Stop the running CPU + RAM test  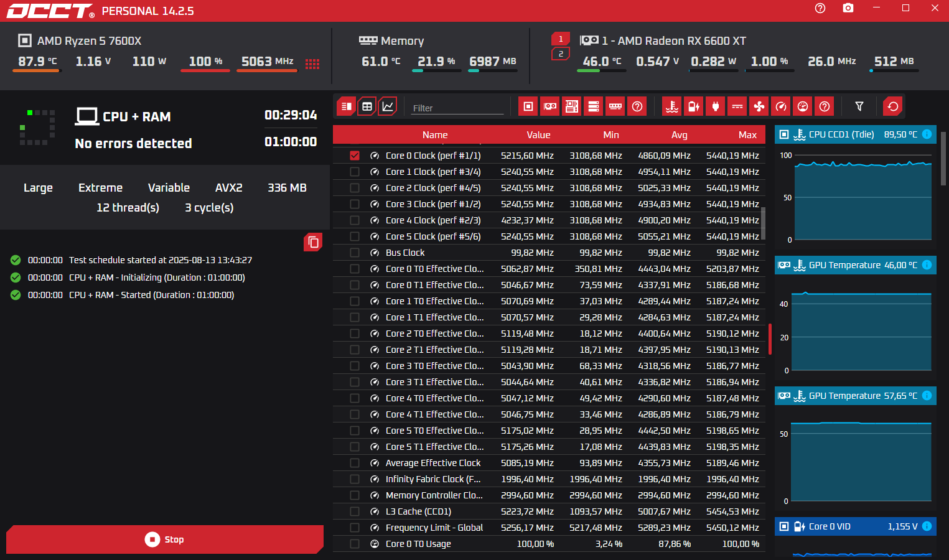tap(165, 539)
